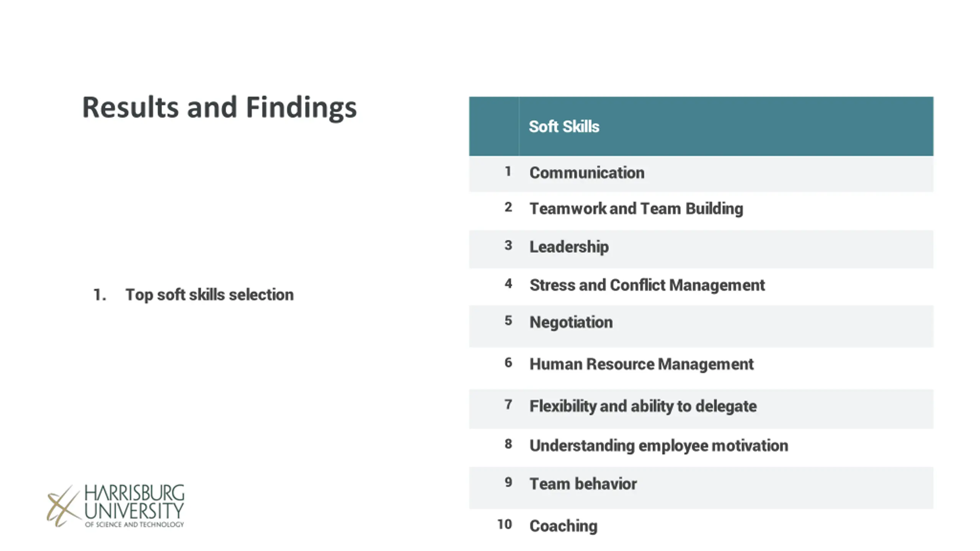Select the Results and Findings title
Image resolution: width=980 pixels, height=551 pixels.
click(x=219, y=108)
